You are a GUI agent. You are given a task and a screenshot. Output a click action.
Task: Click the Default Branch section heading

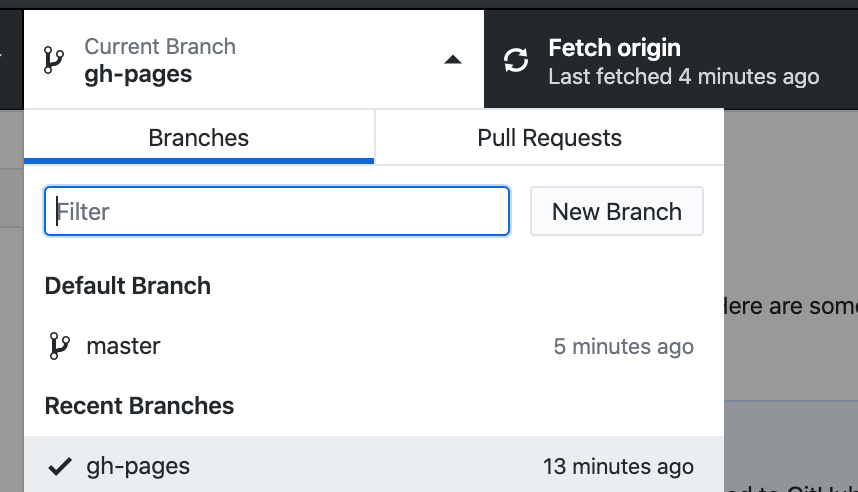click(127, 286)
